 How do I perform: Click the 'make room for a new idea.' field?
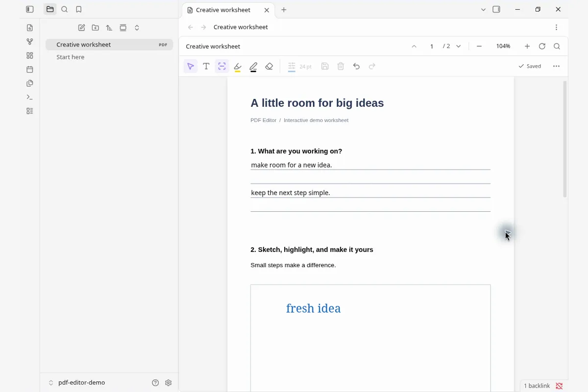pyautogui.click(x=370, y=165)
